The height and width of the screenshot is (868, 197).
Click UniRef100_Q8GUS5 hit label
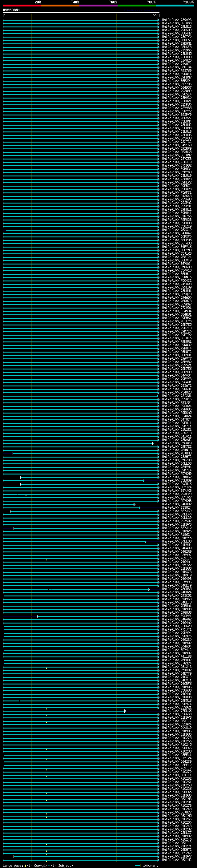pos(177,589)
